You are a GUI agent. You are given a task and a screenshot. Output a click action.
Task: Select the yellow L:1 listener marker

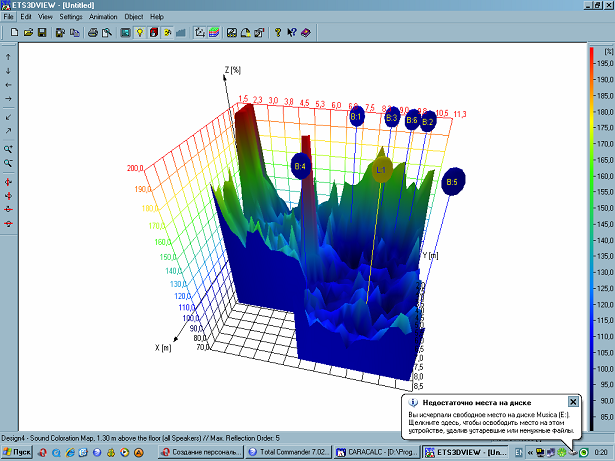click(x=382, y=170)
